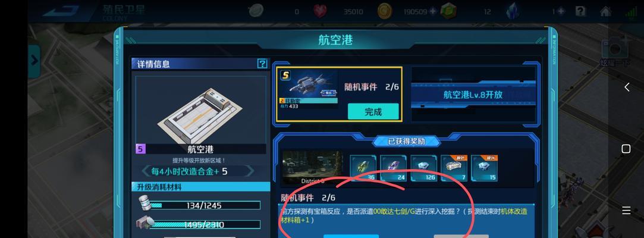The width and height of the screenshot is (644, 238).
Task: Tap the 134/1245 material progress bar
Action: (205, 205)
